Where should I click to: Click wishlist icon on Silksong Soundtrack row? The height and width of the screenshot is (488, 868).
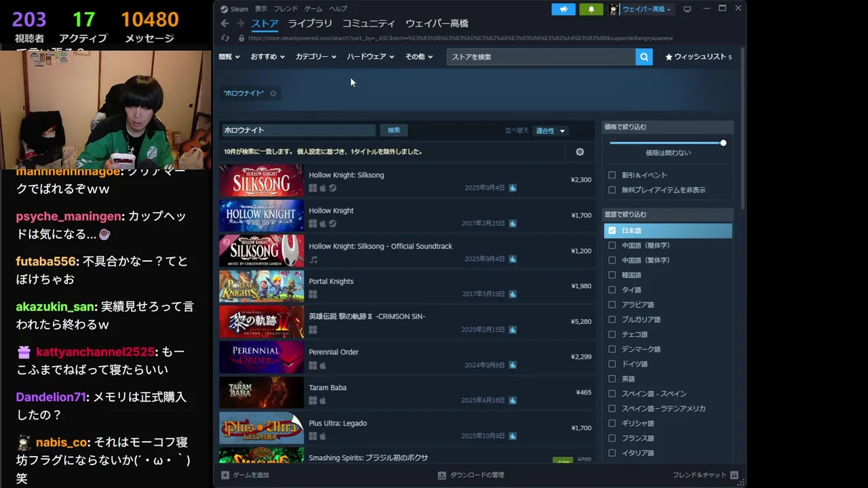513,259
